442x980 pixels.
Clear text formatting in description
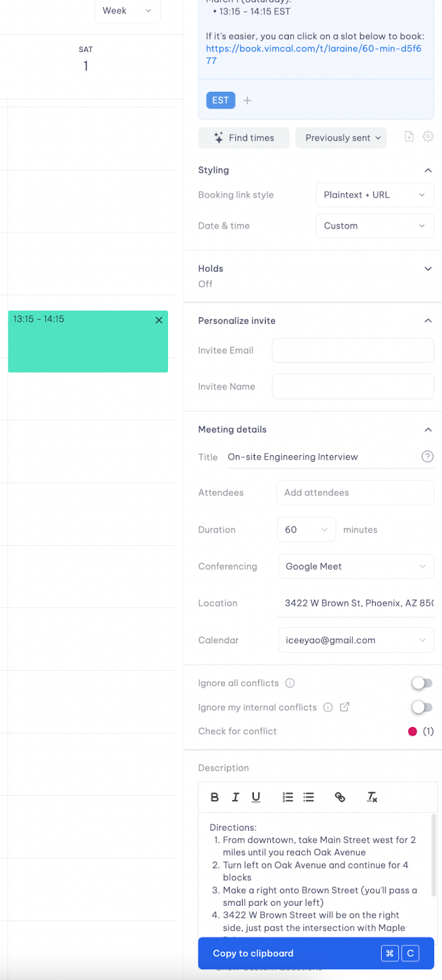click(x=372, y=797)
